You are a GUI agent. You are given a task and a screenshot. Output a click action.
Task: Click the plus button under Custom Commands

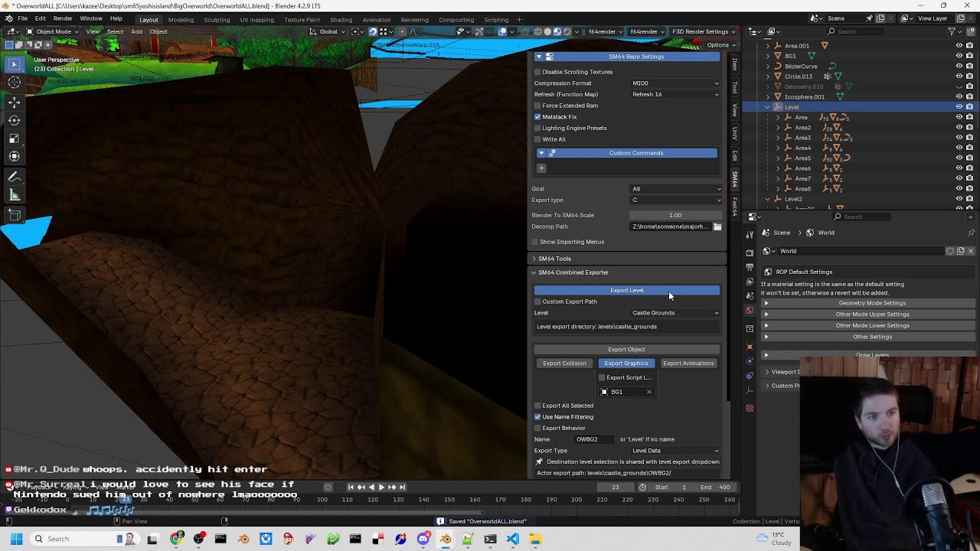(541, 168)
